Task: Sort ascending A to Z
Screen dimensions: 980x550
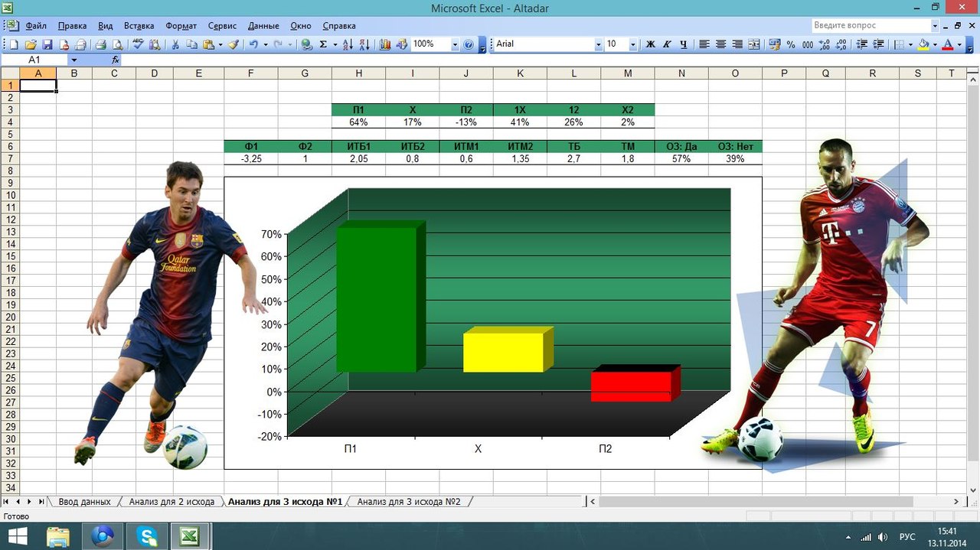Action: click(x=347, y=44)
